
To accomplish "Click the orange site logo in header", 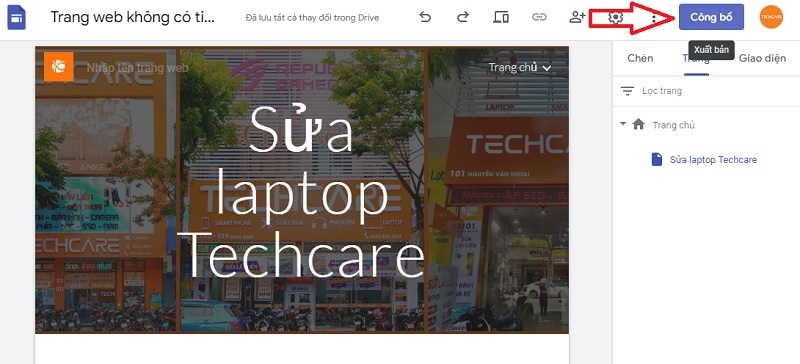I will 59,67.
